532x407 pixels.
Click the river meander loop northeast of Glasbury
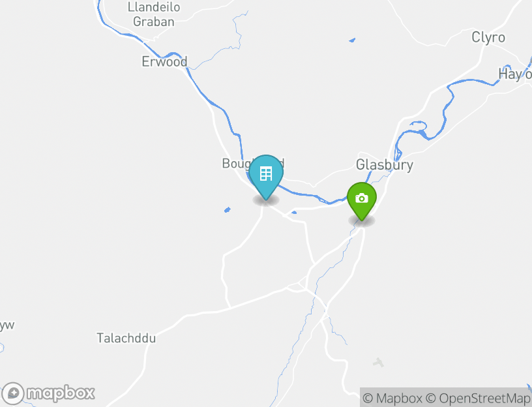419,128
